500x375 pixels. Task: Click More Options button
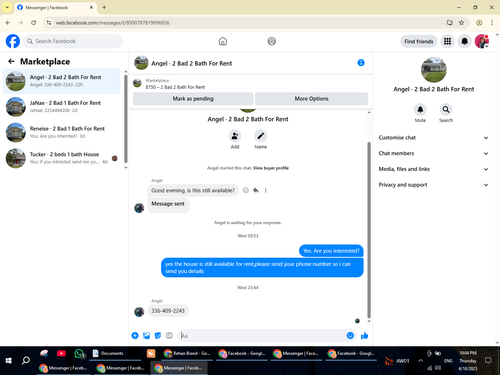[311, 99]
